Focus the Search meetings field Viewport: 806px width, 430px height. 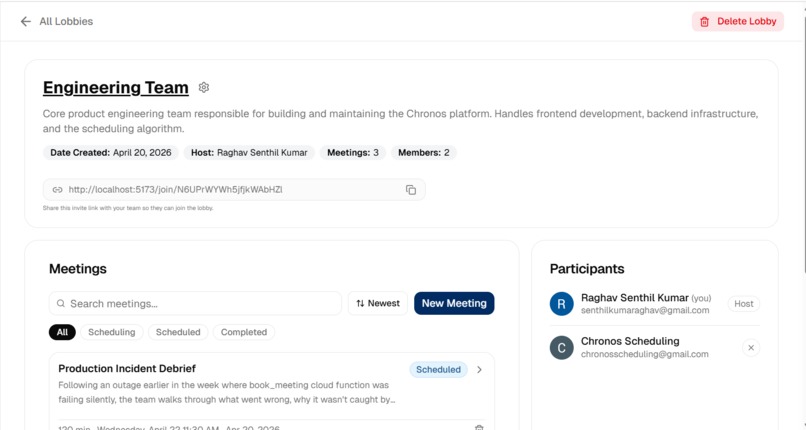tap(195, 304)
